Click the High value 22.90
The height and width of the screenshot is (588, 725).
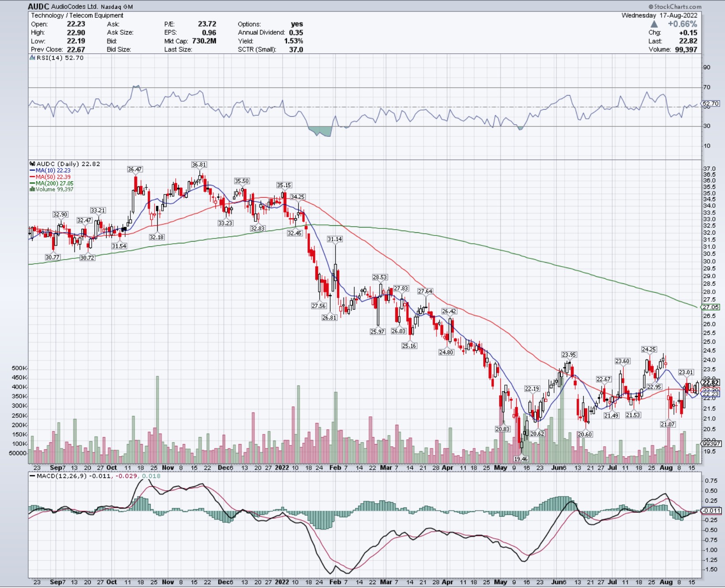click(76, 33)
